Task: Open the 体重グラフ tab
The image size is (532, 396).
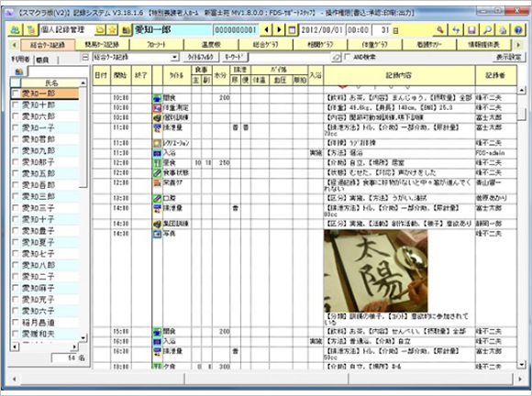Action: pyautogui.click(x=375, y=45)
